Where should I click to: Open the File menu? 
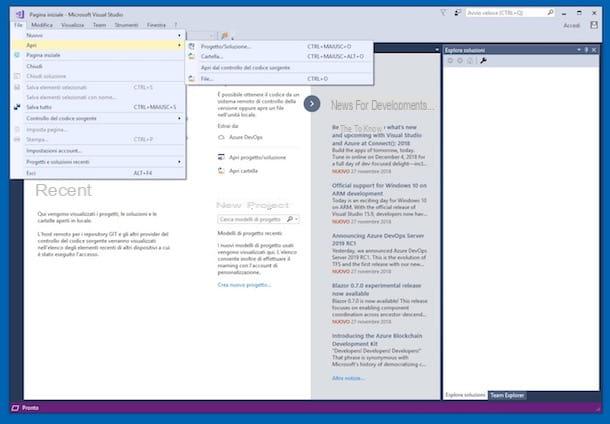(18, 25)
